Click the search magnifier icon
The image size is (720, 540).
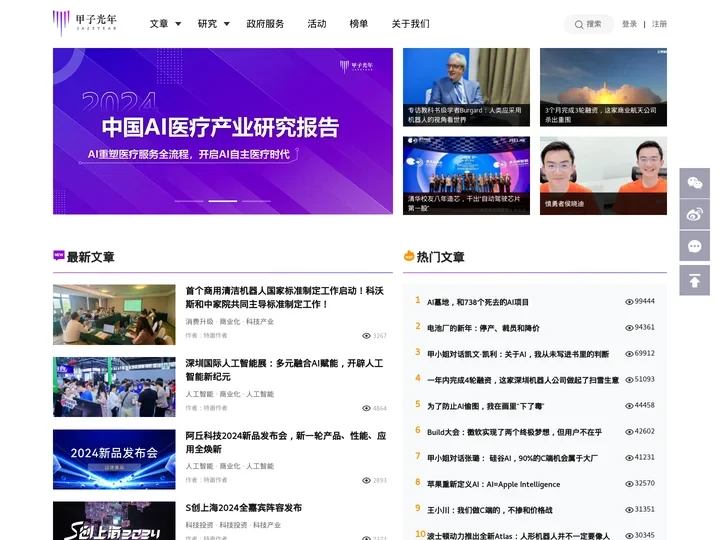[x=579, y=24]
